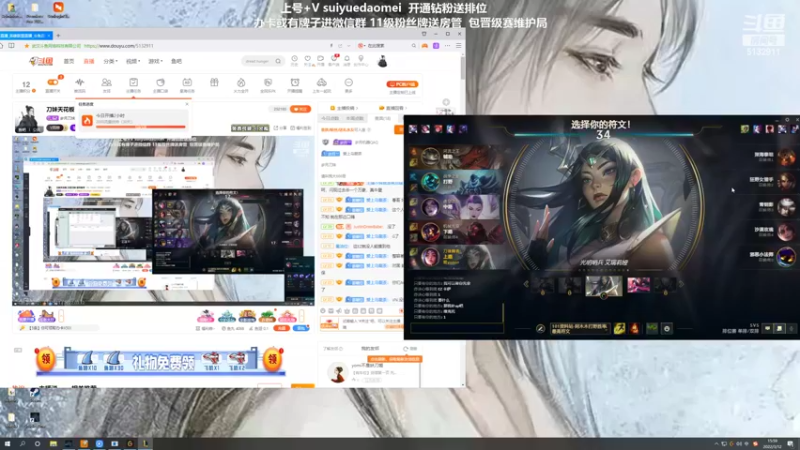Open the gift box icon in streamer toolbar
Image resolution: width=800 pixels, height=450 pixels.
(214, 82)
